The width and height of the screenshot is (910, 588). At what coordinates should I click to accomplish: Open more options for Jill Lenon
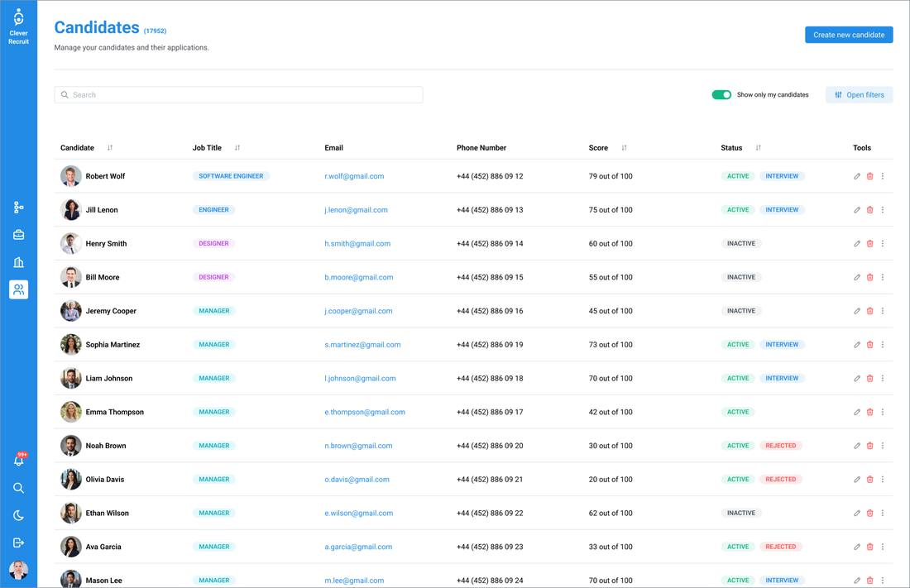point(882,210)
